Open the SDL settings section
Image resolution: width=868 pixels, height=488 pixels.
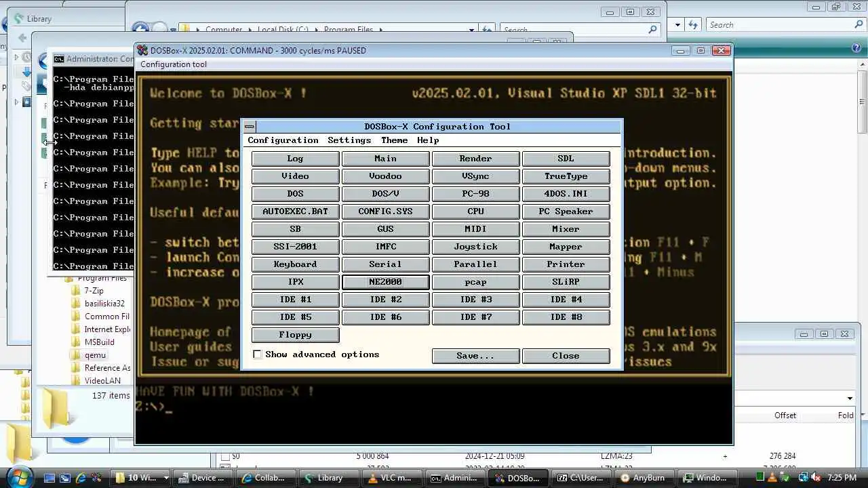click(x=566, y=159)
